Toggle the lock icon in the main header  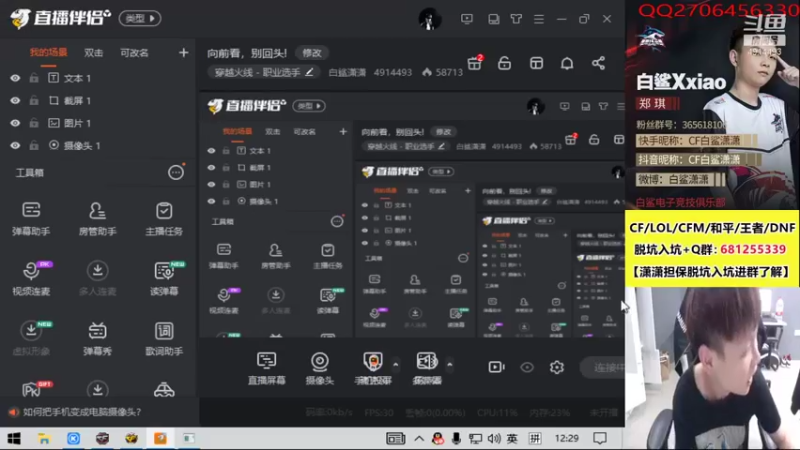[x=505, y=63]
